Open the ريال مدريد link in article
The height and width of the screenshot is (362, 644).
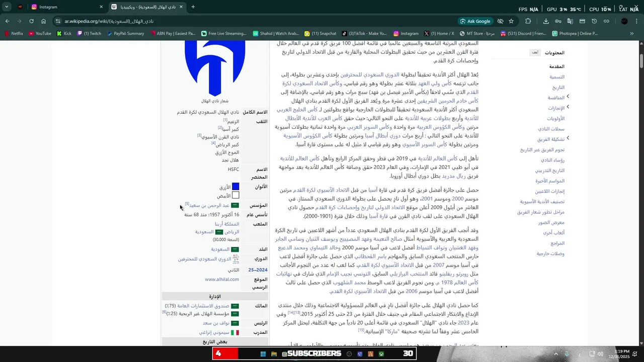[x=455, y=176]
